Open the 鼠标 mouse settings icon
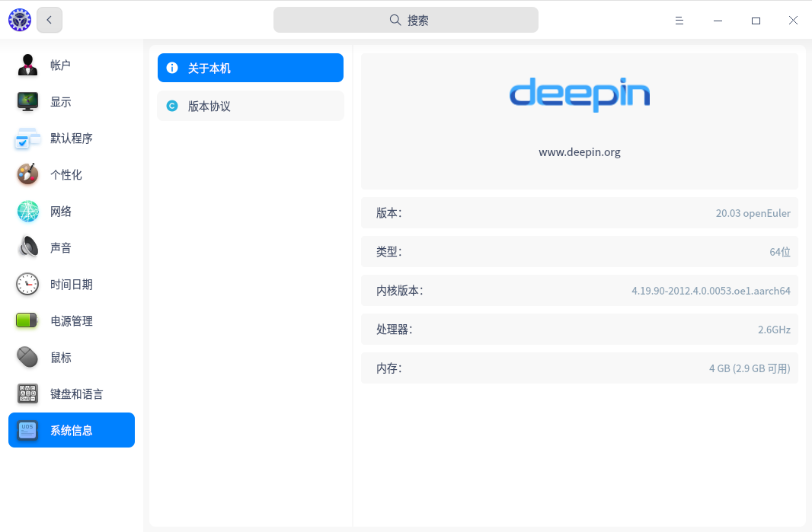This screenshot has width=812, height=532. coord(28,358)
